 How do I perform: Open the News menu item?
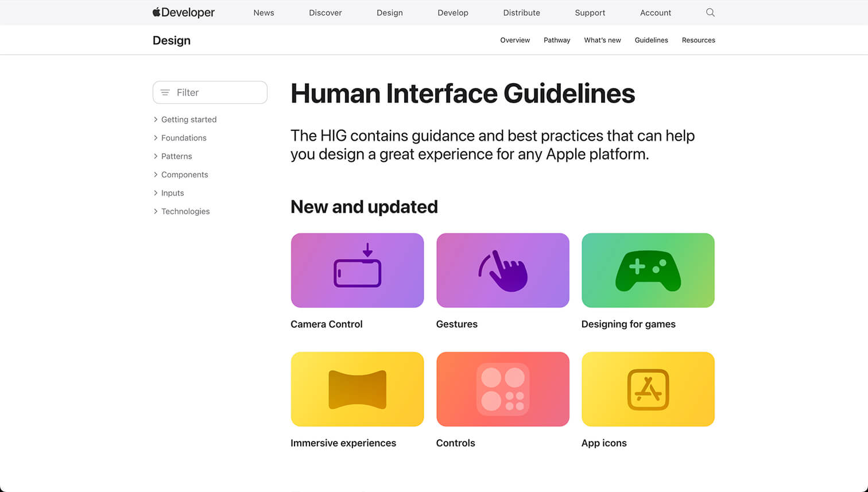(263, 13)
